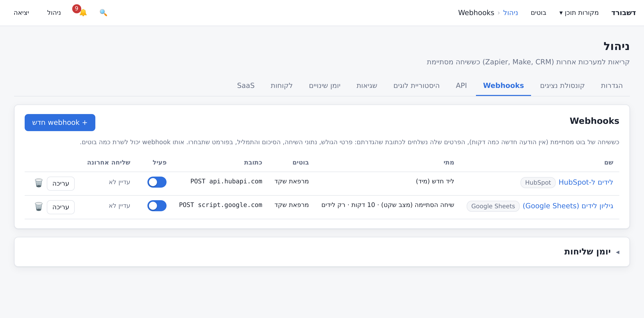Go to the שגיאות tab
The width and height of the screenshot is (644, 318).
click(x=367, y=86)
